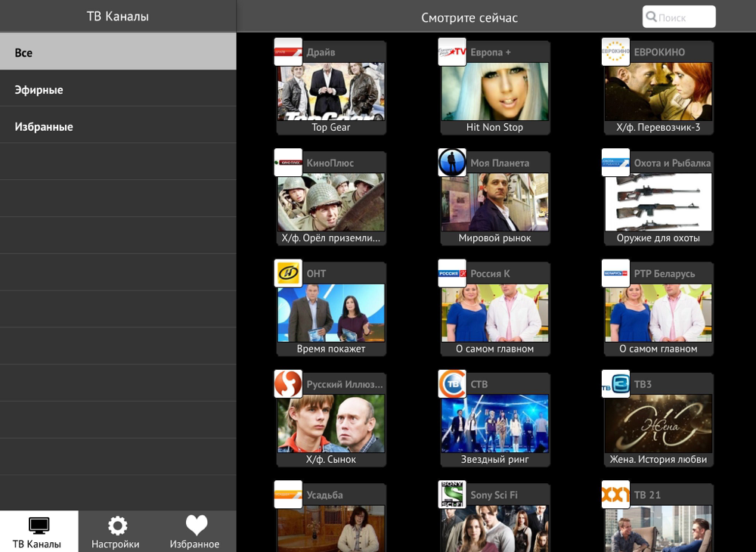
Task: Click the ЕВРОКИНО channel logo
Action: click(615, 51)
